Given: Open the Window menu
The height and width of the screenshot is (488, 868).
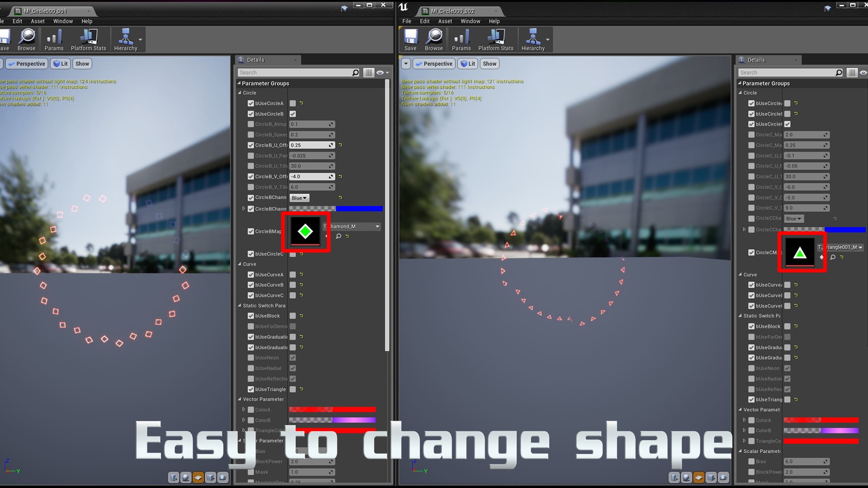Looking at the screenshot, I should click(x=63, y=21).
